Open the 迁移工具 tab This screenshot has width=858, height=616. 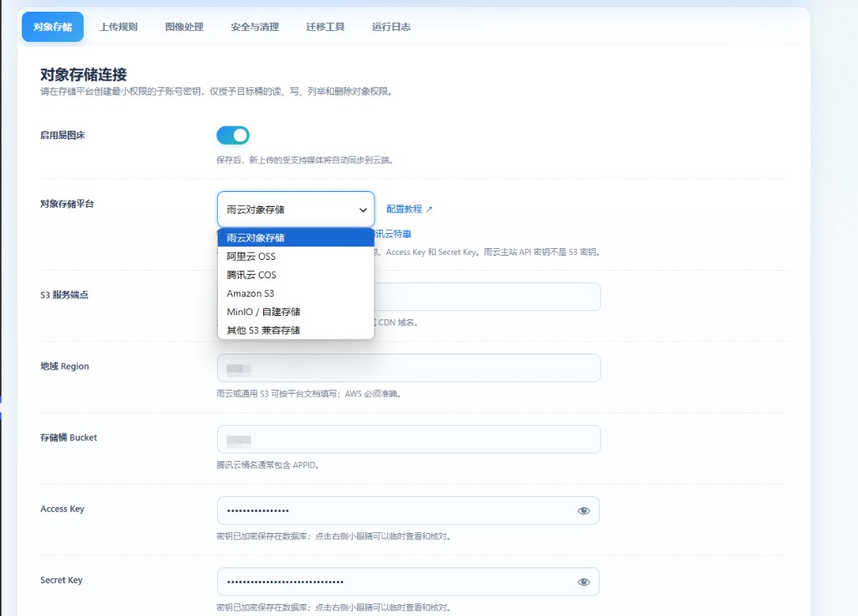click(325, 27)
